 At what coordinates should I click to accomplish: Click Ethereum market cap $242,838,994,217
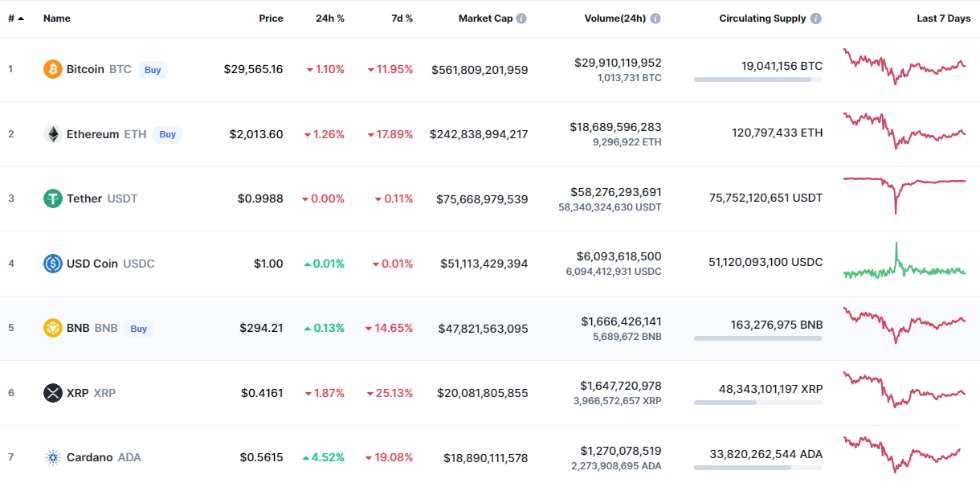point(479,134)
